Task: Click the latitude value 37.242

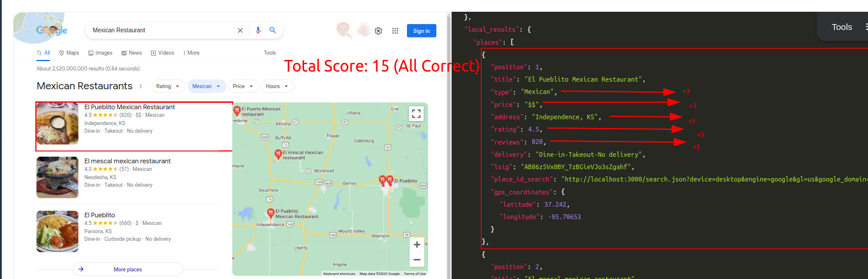Action: pos(556,204)
